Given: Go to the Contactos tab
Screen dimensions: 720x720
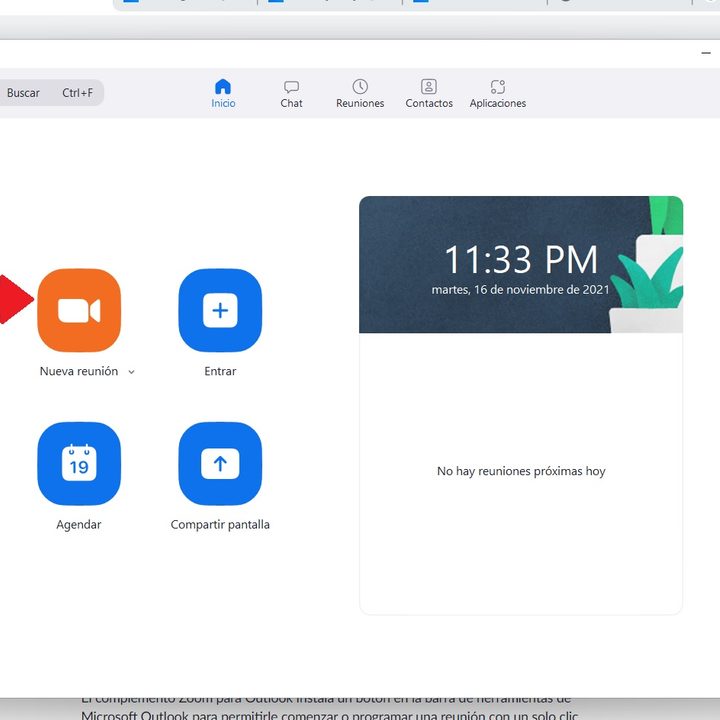Looking at the screenshot, I should point(429,94).
